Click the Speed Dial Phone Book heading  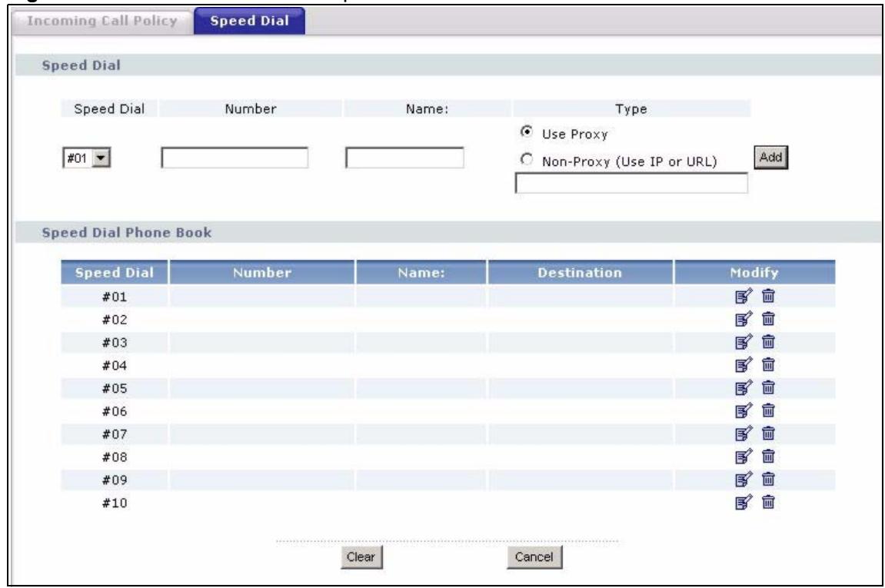pyautogui.click(x=126, y=232)
